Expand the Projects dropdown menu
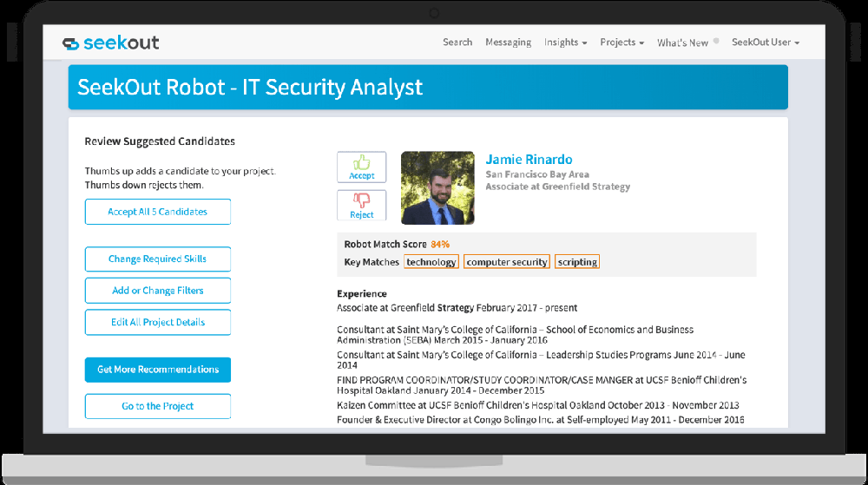Screen dimensions: 868x485 [621, 42]
